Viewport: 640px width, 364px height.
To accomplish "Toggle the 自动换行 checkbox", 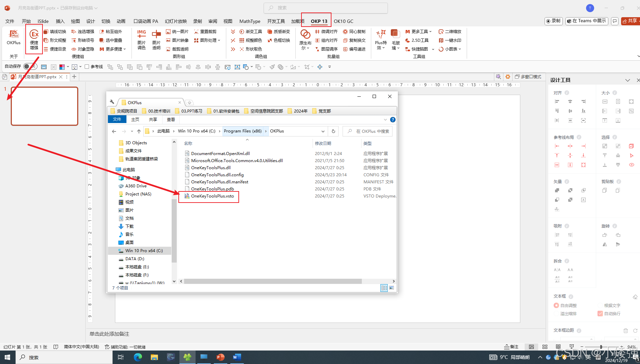I will point(600,313).
